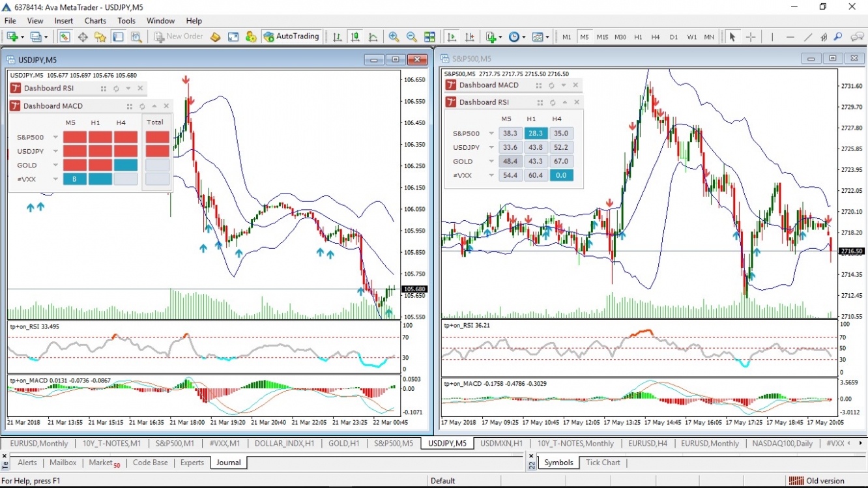Draw a vertical line tool

(773, 37)
